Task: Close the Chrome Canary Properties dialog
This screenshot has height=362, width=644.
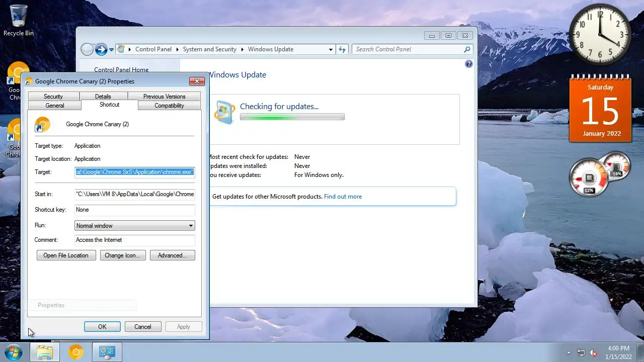Action: [197, 81]
